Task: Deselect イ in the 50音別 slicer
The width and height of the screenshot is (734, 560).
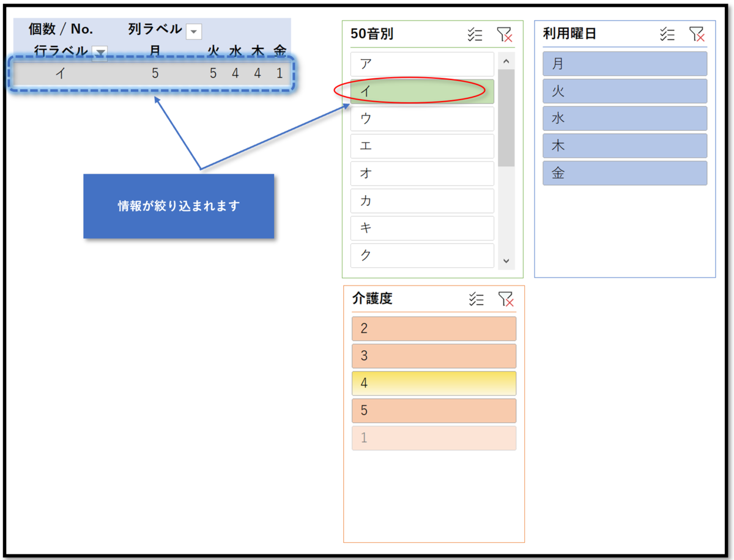Action: (421, 91)
